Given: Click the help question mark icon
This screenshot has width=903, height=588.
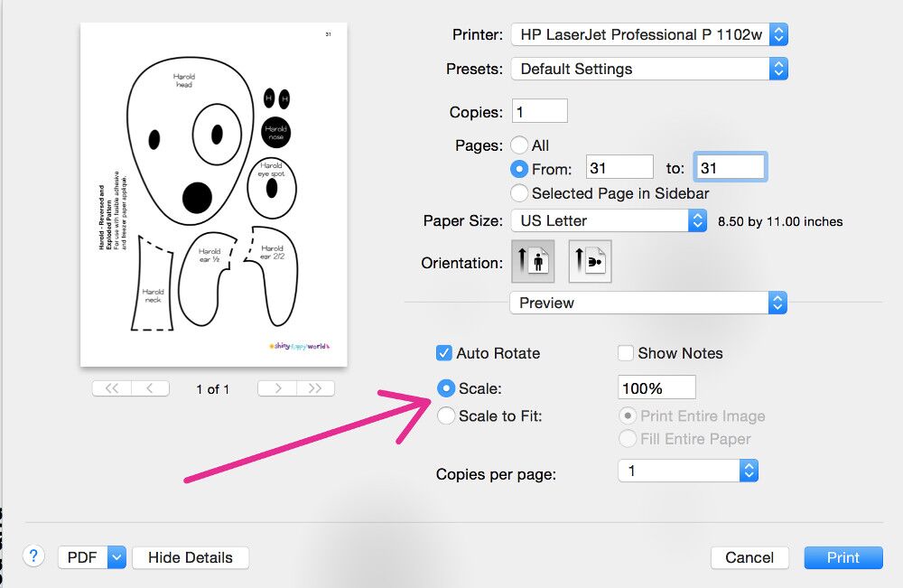Looking at the screenshot, I should click(x=33, y=556).
